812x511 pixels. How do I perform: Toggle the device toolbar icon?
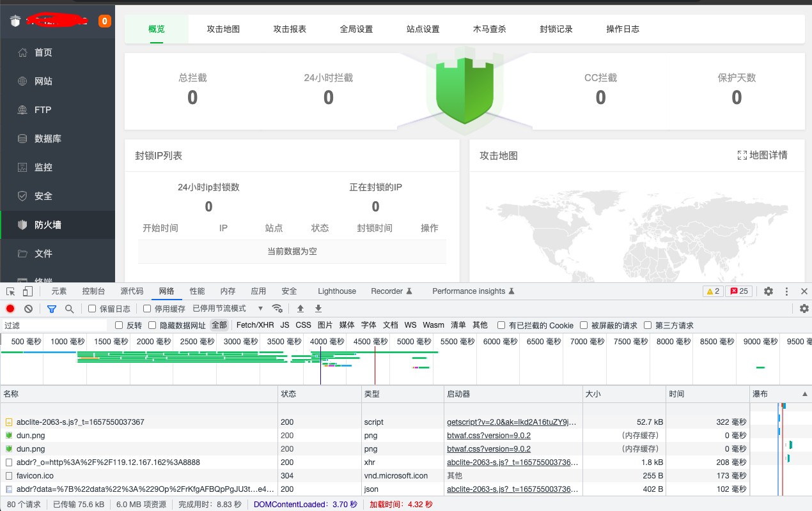pos(27,291)
